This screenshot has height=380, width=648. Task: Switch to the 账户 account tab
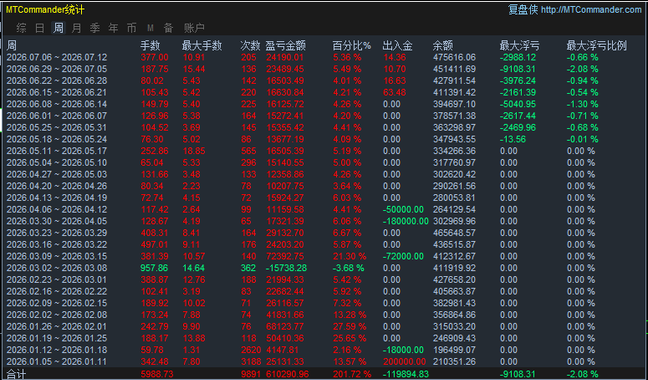coord(194,28)
